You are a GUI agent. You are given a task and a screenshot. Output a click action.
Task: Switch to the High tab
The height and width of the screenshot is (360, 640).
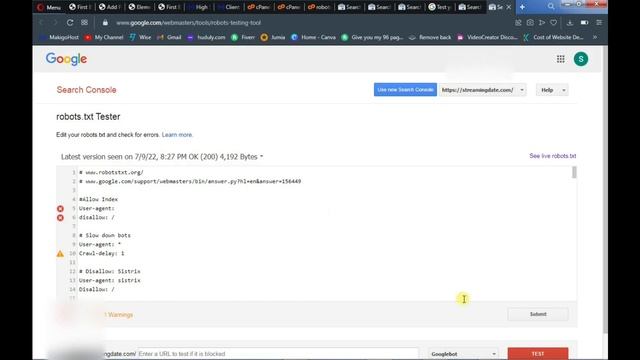click(199, 7)
